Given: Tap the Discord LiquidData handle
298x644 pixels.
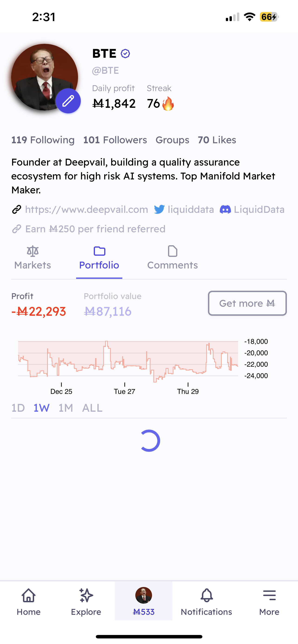Looking at the screenshot, I should (252, 209).
